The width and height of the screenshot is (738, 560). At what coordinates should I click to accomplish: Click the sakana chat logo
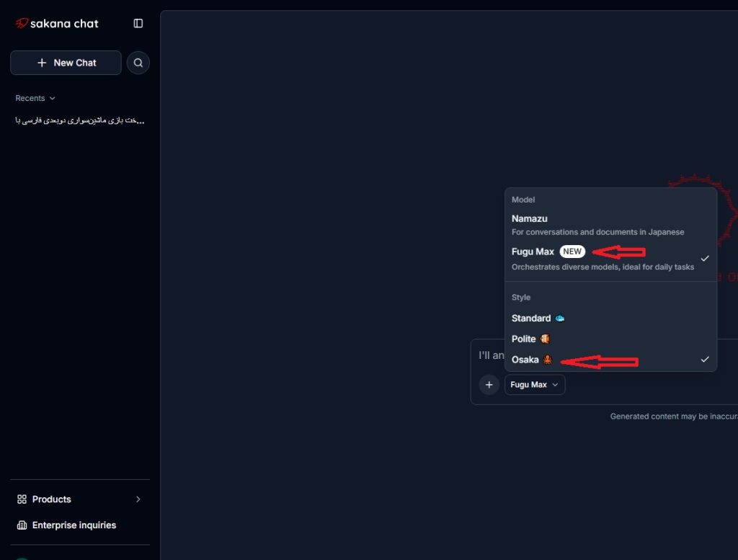click(x=57, y=24)
